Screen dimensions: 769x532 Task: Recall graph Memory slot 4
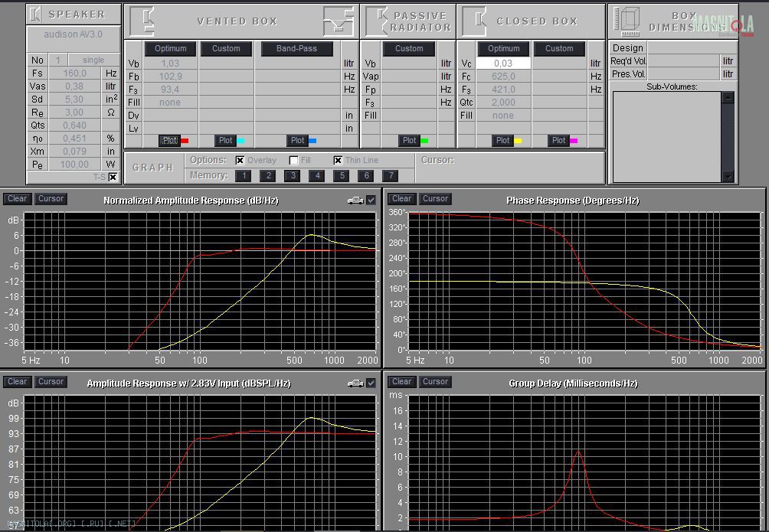click(x=317, y=175)
